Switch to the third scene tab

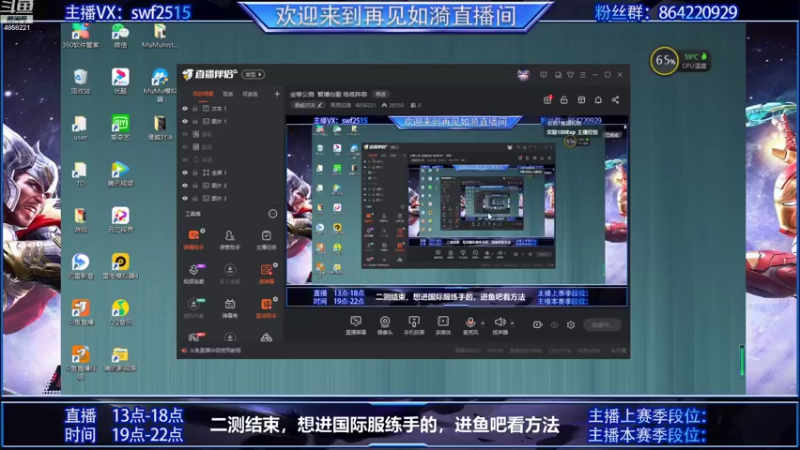pos(250,94)
